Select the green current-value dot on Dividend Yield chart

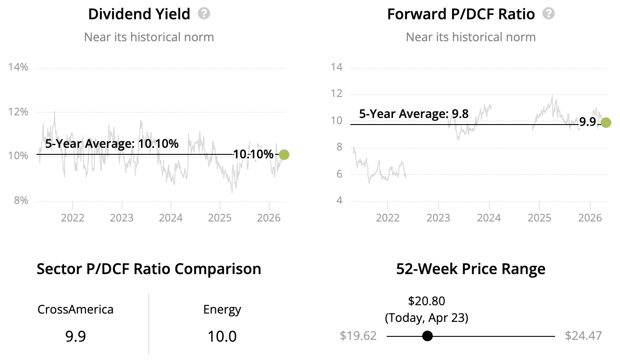(x=284, y=154)
